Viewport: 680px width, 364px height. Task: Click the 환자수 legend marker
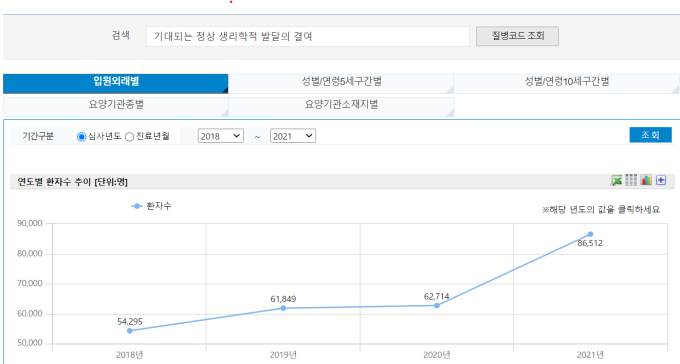pos(137,206)
